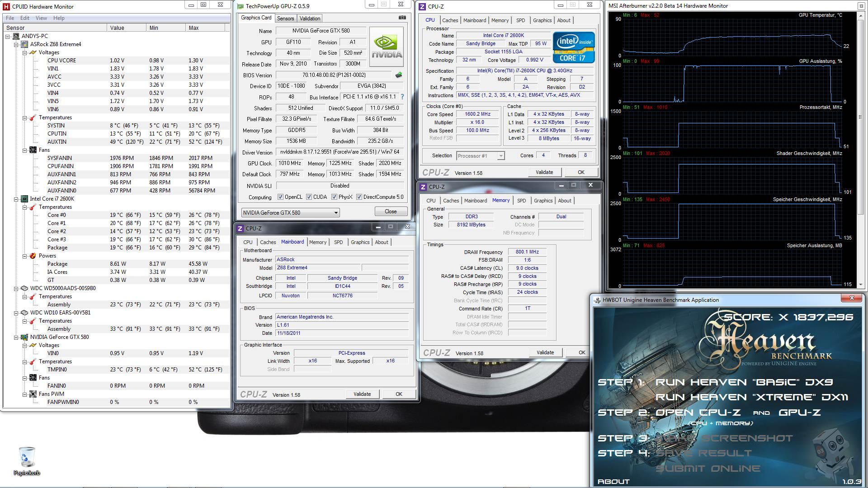Collapse the ASRock Z68 Extreme4 node
Screen dimensions: 868x488
coord(16,44)
